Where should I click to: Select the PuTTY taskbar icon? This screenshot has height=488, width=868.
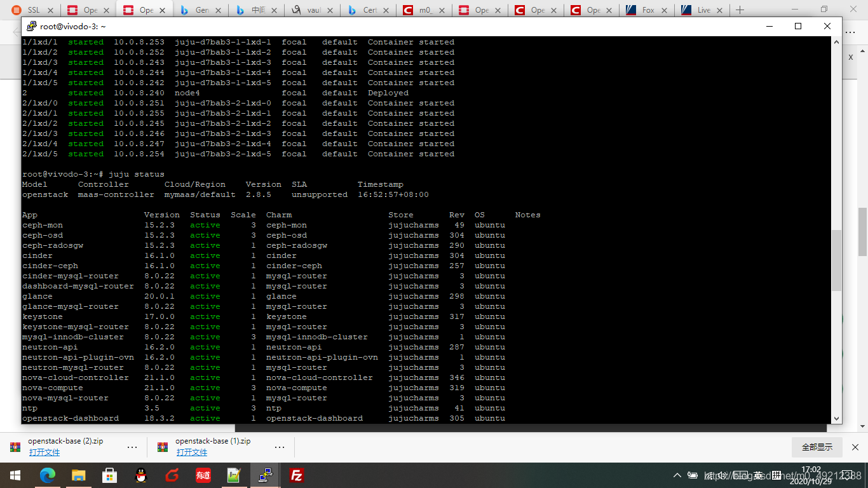coord(265,475)
